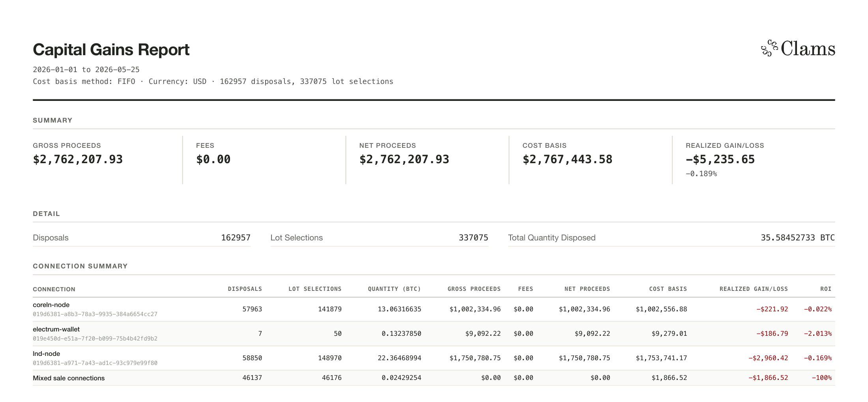Select the Capital Gains Report title
Viewport: 868px width, 402px height.
point(111,50)
